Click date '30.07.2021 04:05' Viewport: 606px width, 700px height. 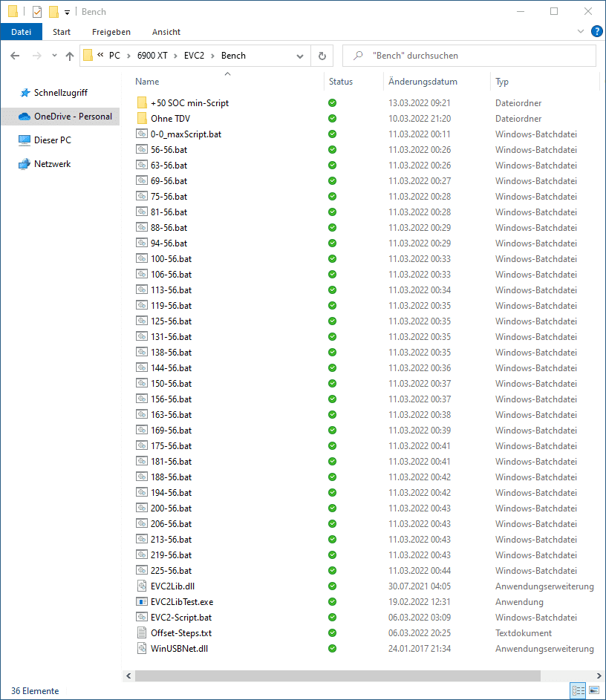420,586
